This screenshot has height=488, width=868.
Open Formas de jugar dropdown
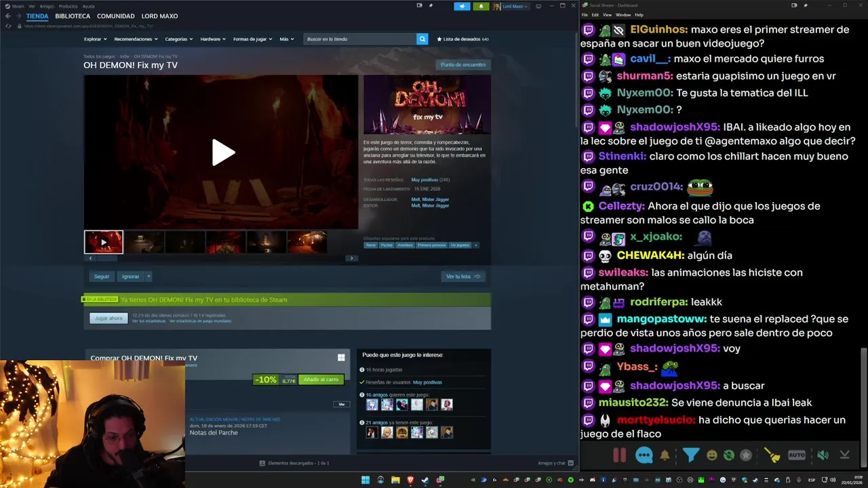point(252,39)
